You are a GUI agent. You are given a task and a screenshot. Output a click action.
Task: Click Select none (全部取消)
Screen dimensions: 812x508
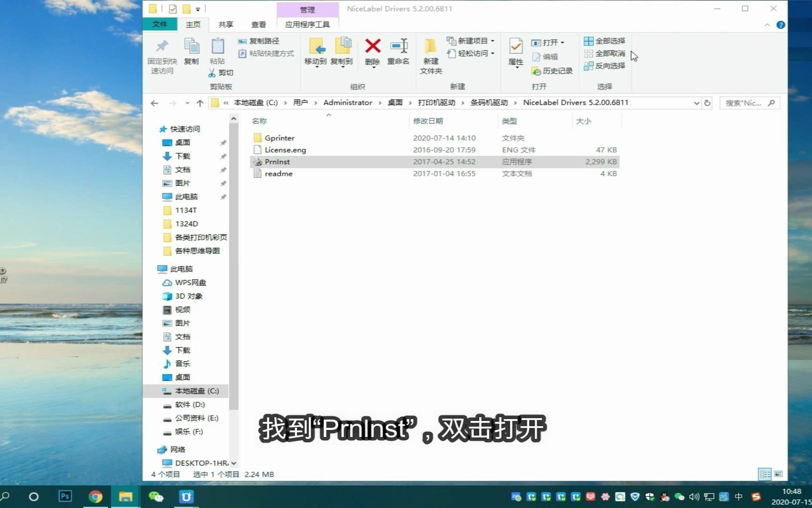point(604,53)
